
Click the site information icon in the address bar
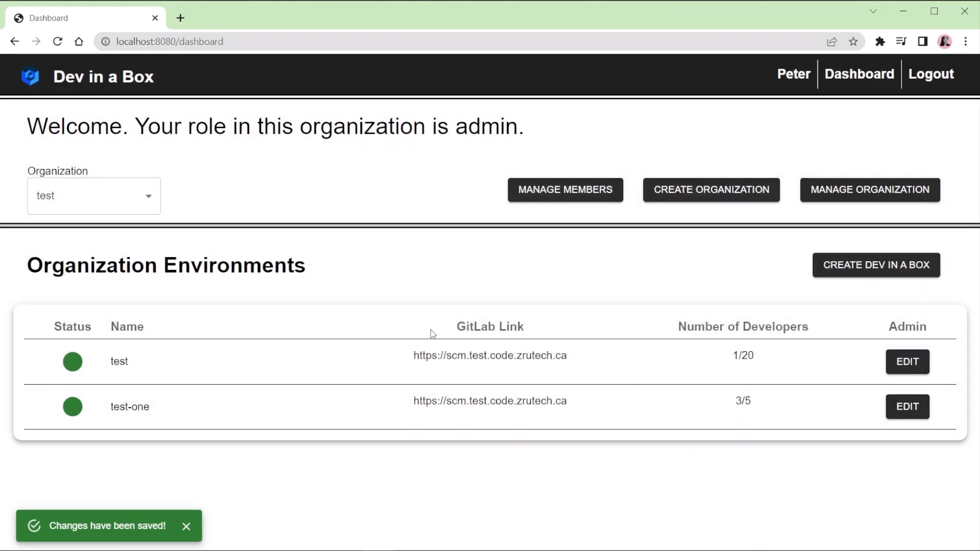105,41
